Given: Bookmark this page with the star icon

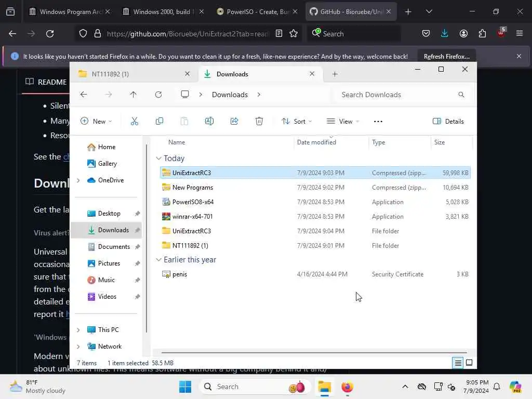Looking at the screenshot, I should [x=294, y=34].
